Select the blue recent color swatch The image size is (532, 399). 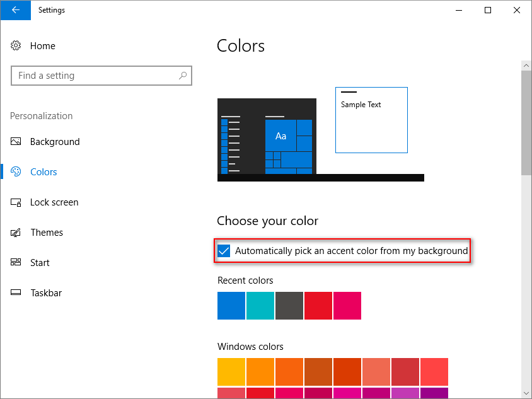coord(231,306)
